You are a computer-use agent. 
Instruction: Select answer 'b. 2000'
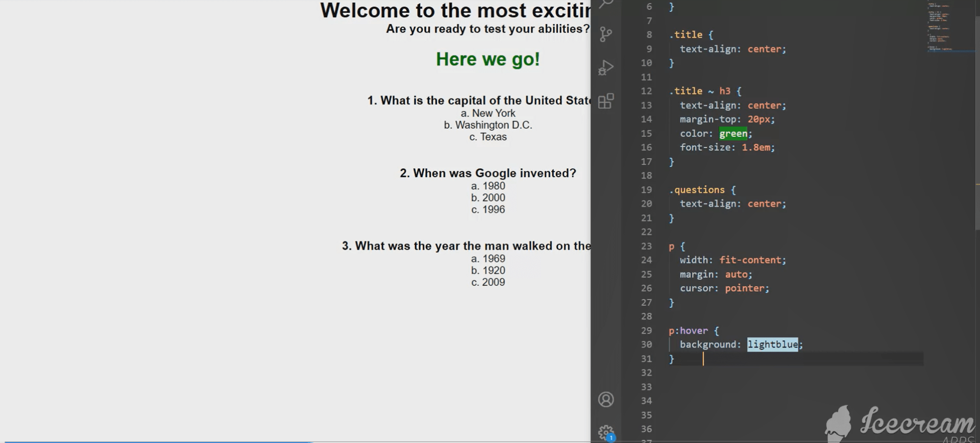(488, 198)
